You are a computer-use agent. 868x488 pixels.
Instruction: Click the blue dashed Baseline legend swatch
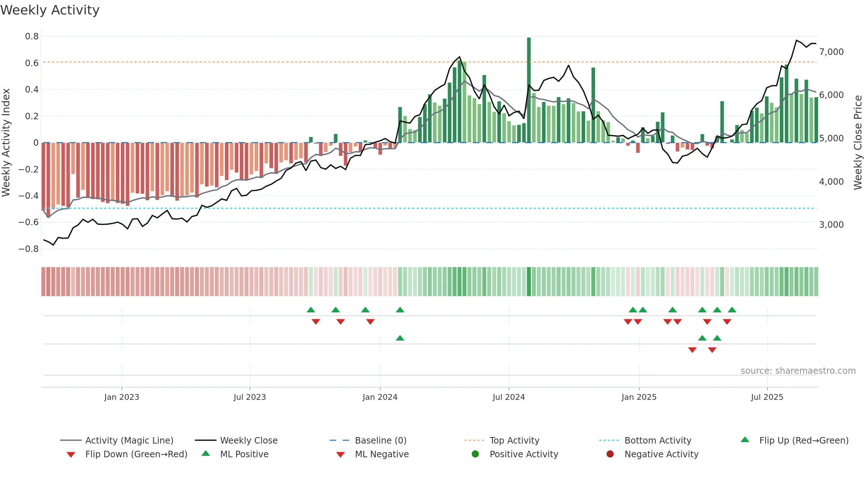click(340, 440)
